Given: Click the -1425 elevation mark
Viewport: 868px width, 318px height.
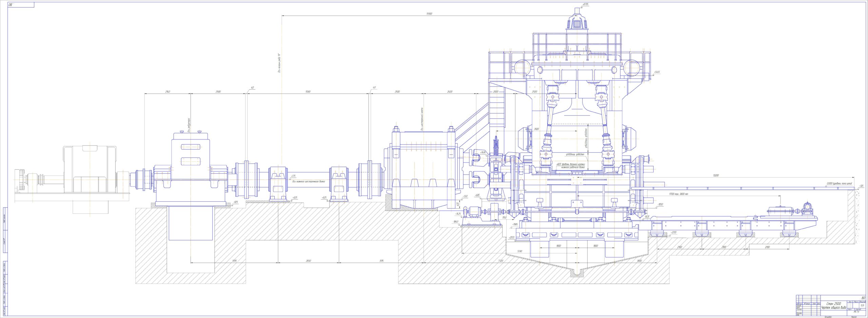Looking at the screenshot, I should coord(458,214).
